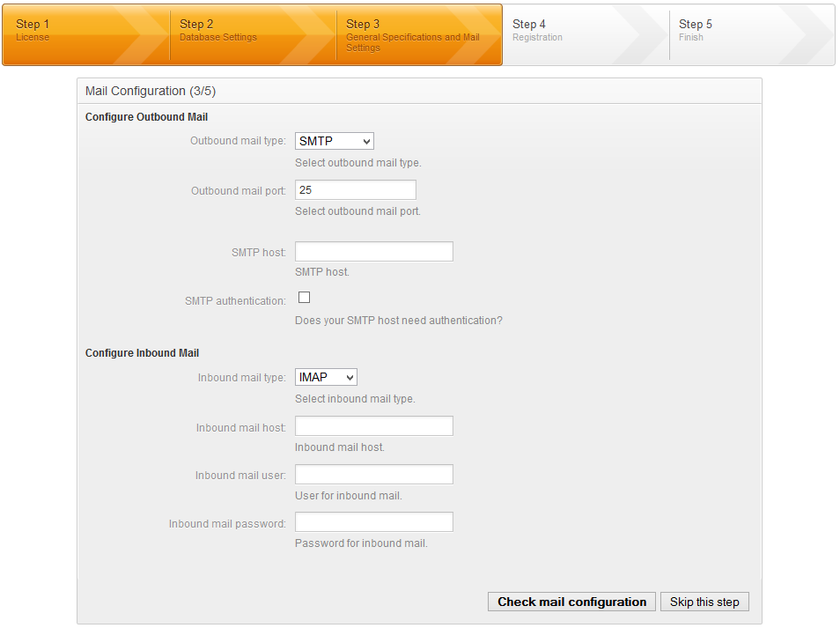Click the Mail Configuration (3/5) header

pyautogui.click(x=151, y=91)
